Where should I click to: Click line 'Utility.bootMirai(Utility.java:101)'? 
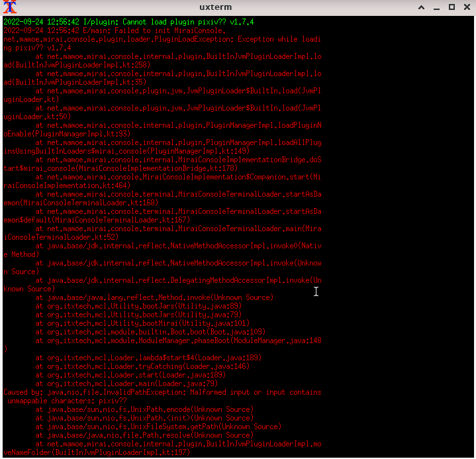pos(142,323)
